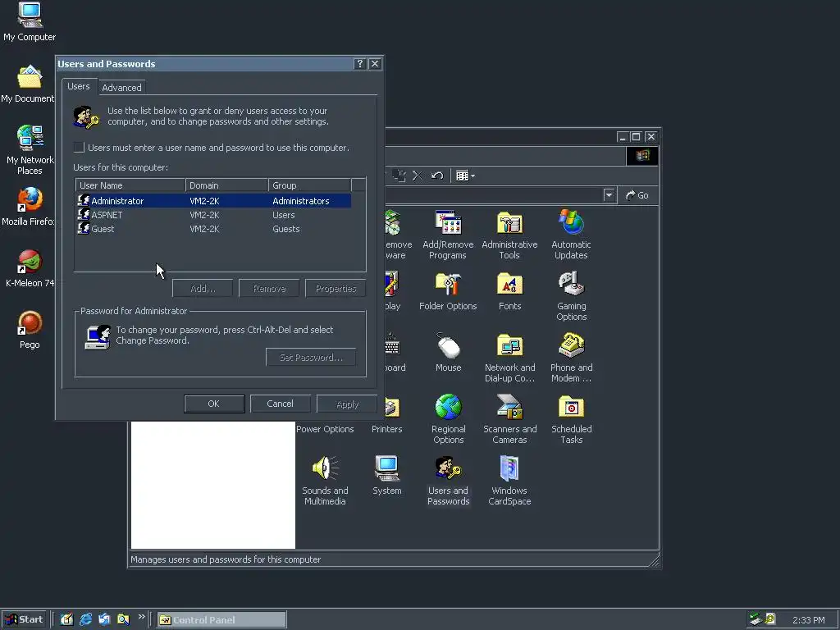The width and height of the screenshot is (840, 630).
Task: Open My Computer desktop icon
Action: pyautogui.click(x=30, y=22)
